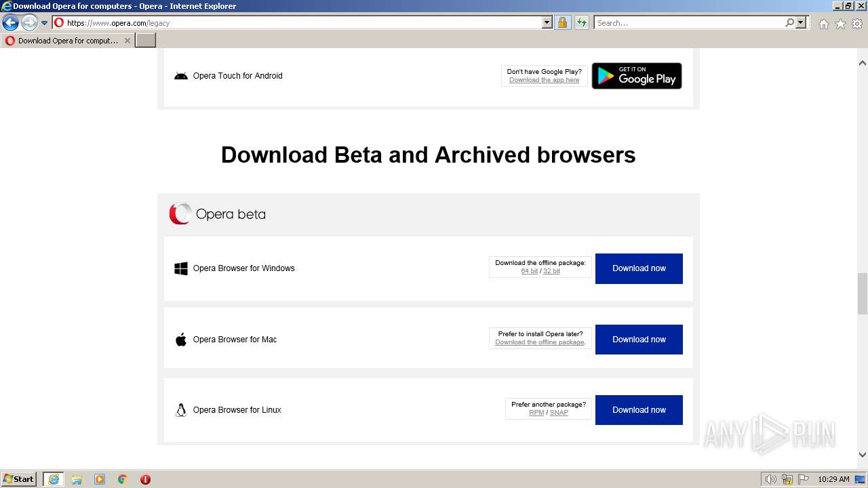Screen dimensions: 868x488
Task: Click the 32 bit offline package link
Action: 551,271
